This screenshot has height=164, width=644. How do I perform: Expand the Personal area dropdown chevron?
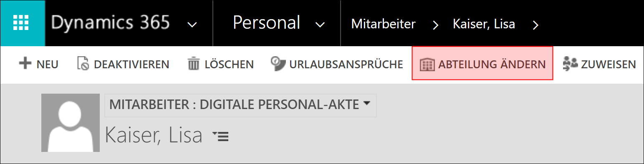(320, 25)
